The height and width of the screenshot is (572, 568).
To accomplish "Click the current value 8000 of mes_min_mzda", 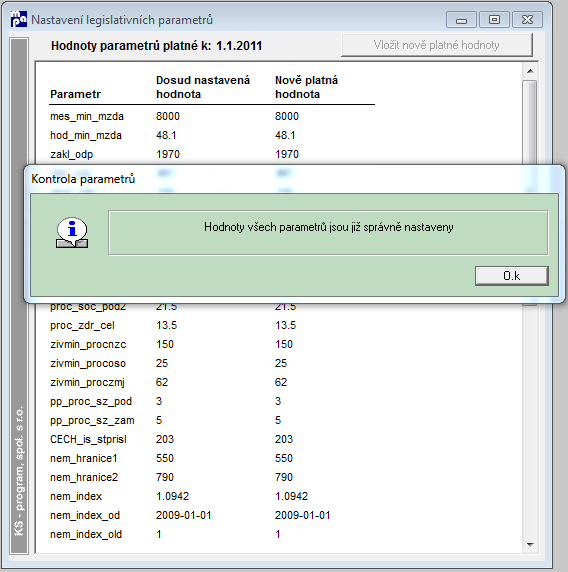I will pos(168,116).
